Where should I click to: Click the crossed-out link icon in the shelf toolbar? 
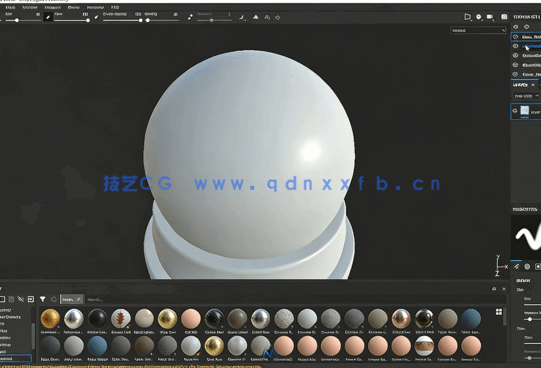[21, 299]
